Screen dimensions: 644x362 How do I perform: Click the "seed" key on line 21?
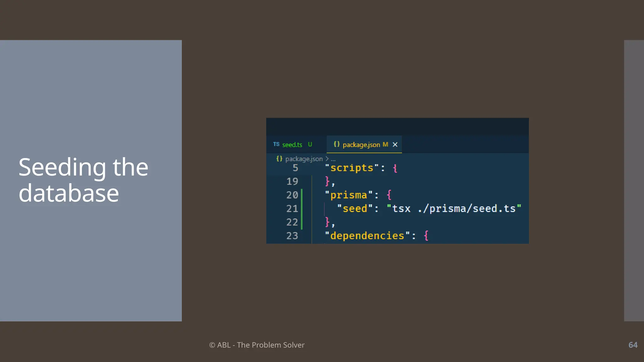[x=355, y=209]
